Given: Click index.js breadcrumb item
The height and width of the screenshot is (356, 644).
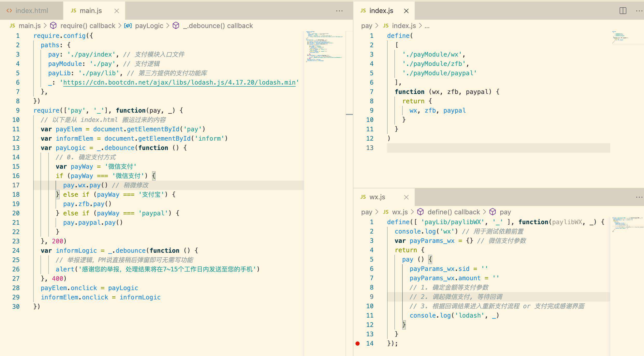Looking at the screenshot, I should 404,26.
